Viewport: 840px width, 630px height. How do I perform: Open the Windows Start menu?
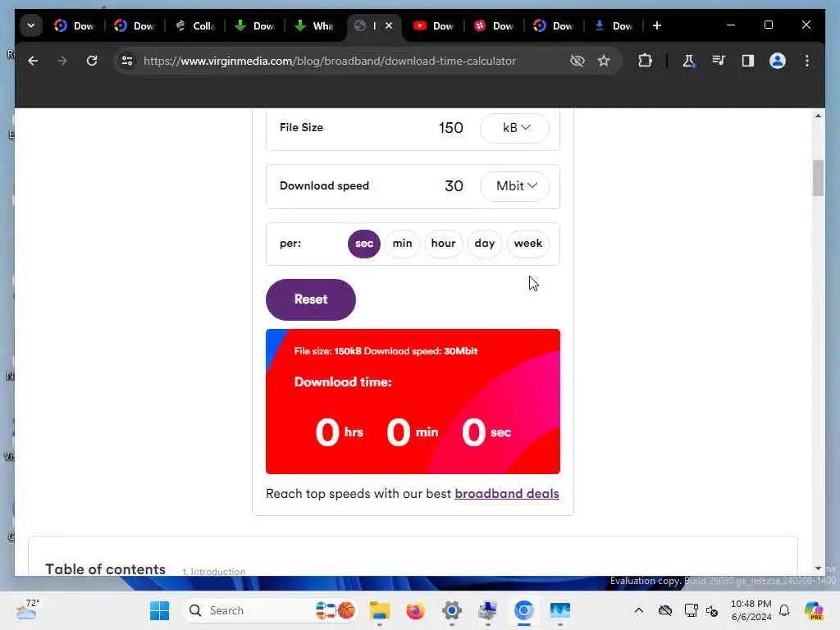(x=159, y=610)
